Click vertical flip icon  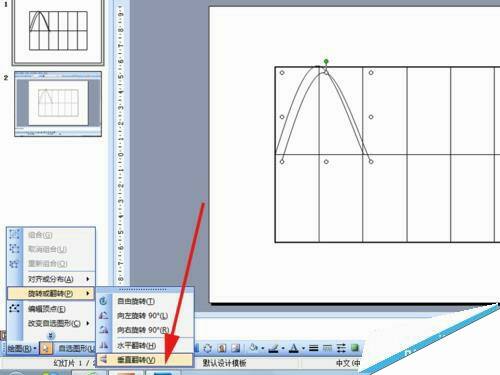tap(104, 360)
